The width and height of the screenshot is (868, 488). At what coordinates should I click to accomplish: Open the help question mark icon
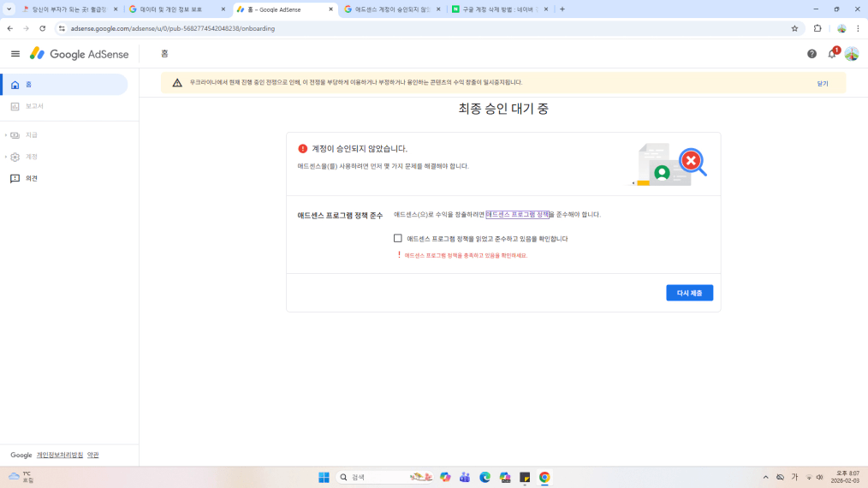point(812,54)
